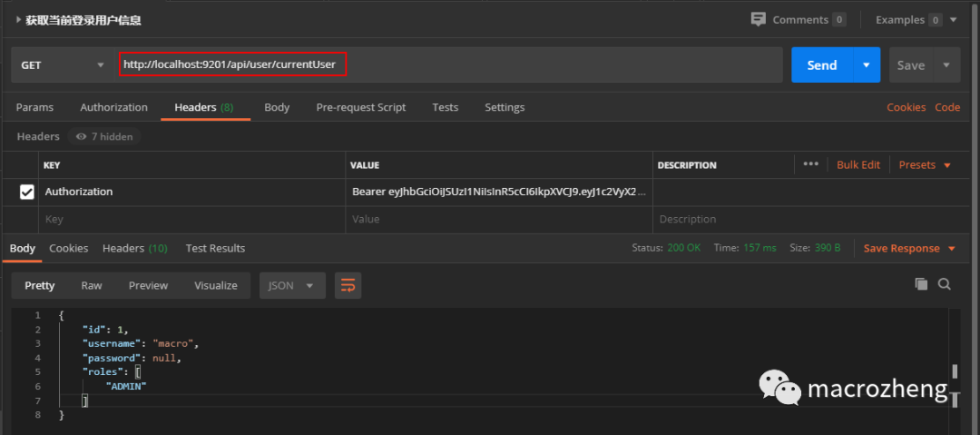Click the 157 ms time value
This screenshot has width=980, height=435.
[x=759, y=249]
